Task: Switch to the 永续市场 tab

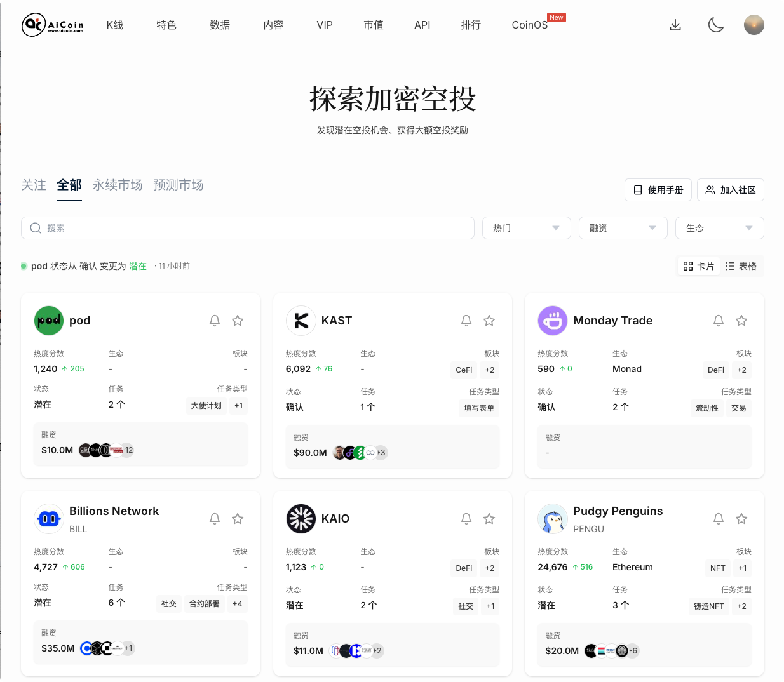Action: (117, 185)
